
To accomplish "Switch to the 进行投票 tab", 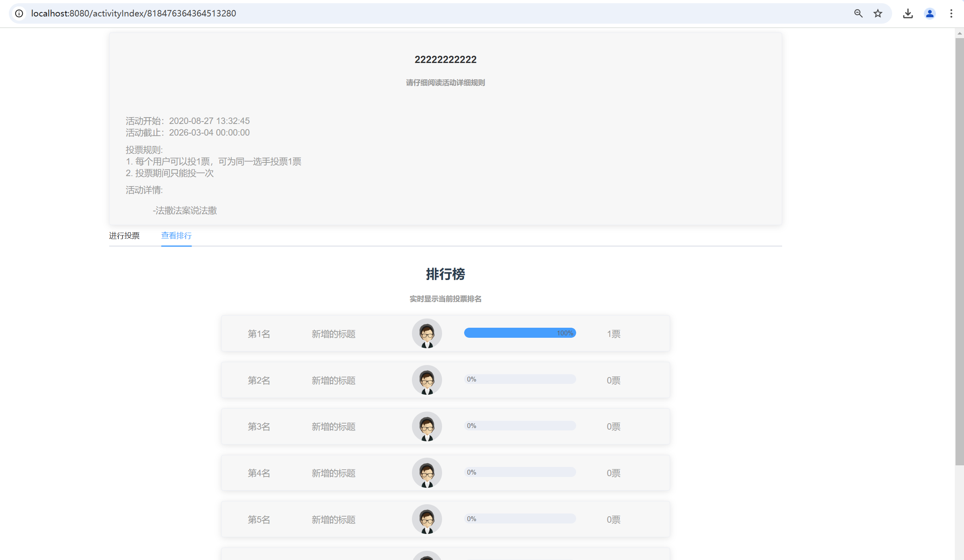I will [124, 235].
